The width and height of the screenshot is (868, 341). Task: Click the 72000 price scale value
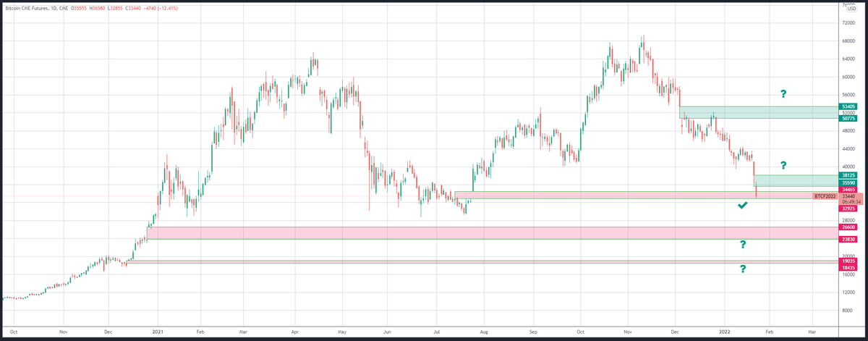point(848,23)
